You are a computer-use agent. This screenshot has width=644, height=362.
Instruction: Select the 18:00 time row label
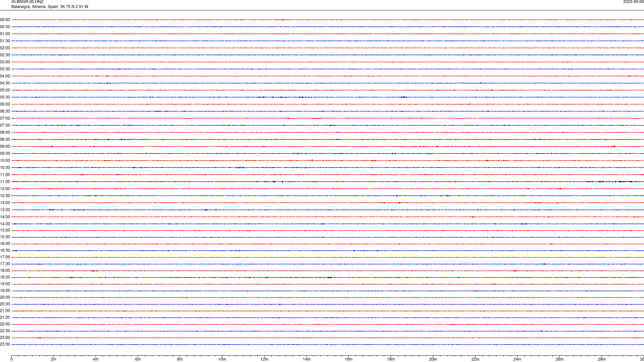click(5, 270)
